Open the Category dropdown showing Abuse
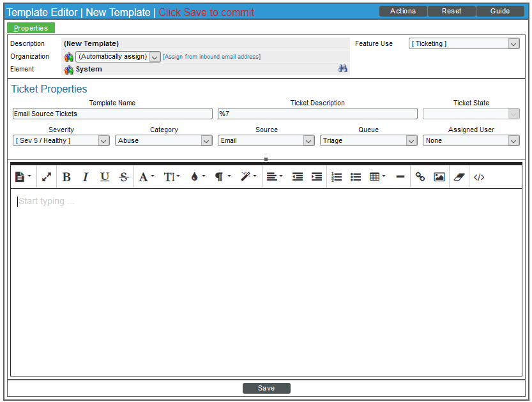The image size is (532, 402). click(x=163, y=140)
